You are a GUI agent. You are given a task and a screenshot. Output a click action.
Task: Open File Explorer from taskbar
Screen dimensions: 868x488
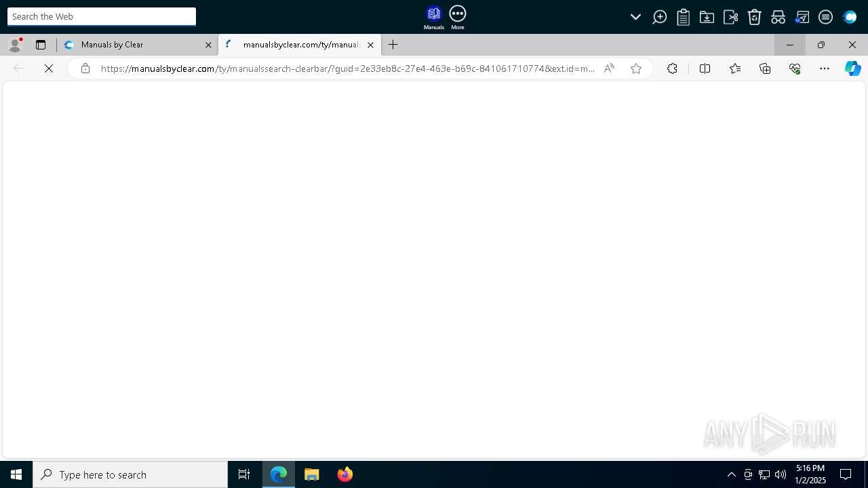pyautogui.click(x=312, y=474)
